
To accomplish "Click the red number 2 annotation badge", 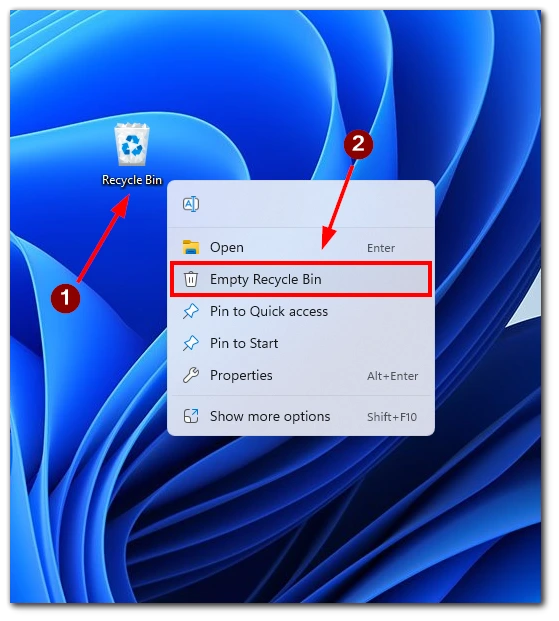I will [x=358, y=144].
